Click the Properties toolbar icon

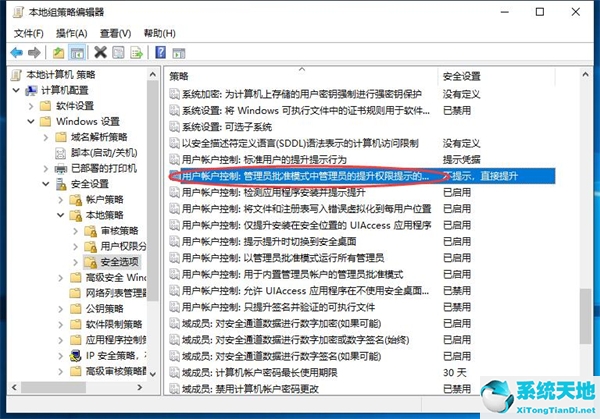[x=118, y=52]
